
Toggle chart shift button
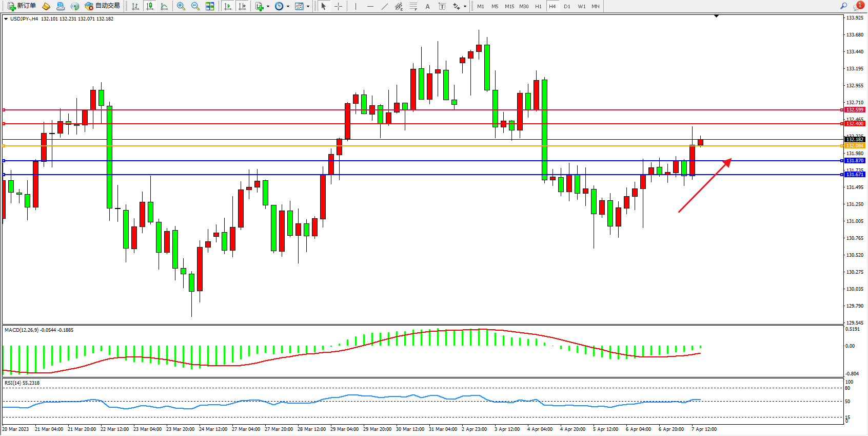point(243,6)
